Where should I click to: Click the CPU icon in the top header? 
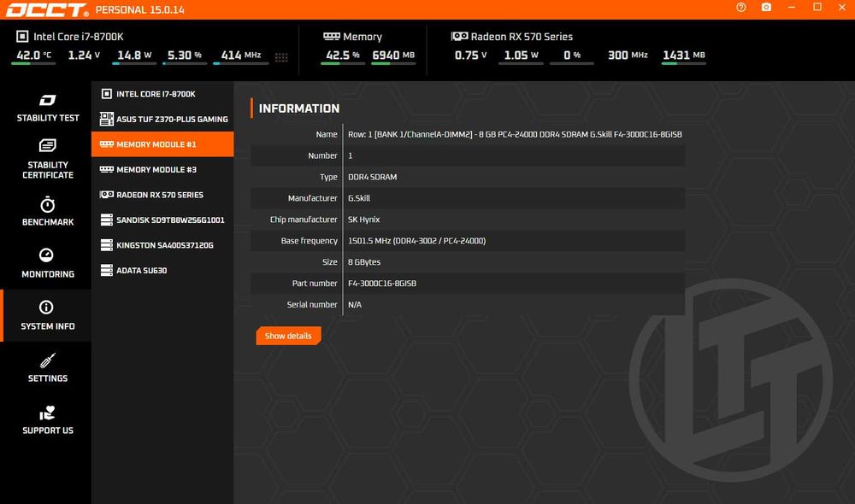coord(22,37)
